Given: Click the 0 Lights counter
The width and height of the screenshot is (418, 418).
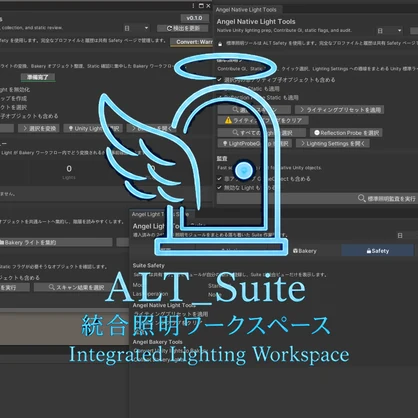Looking at the screenshot, I should (x=69, y=171).
